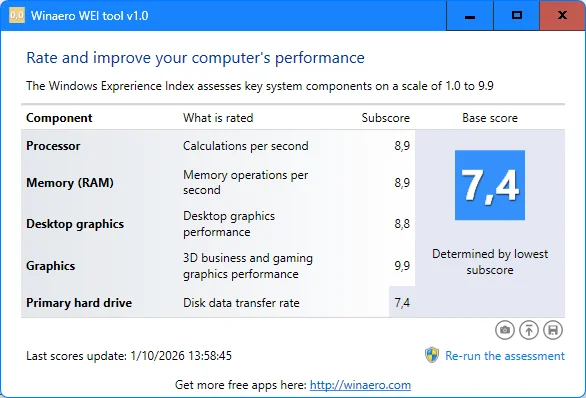This screenshot has height=398, width=586.
Task: Open the http://winaero.com link
Action: pos(360,385)
